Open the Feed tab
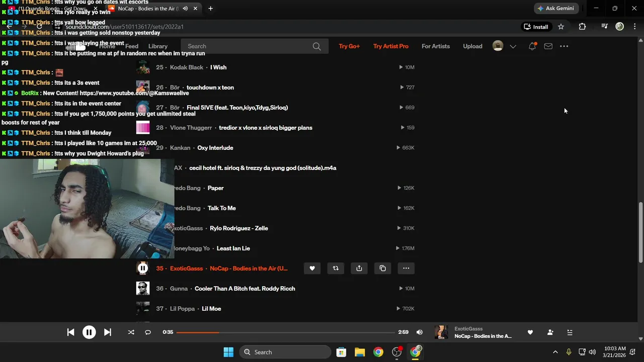 [132, 46]
